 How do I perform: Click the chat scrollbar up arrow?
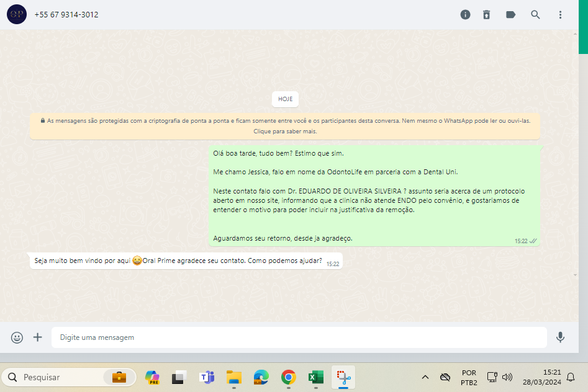click(x=575, y=34)
